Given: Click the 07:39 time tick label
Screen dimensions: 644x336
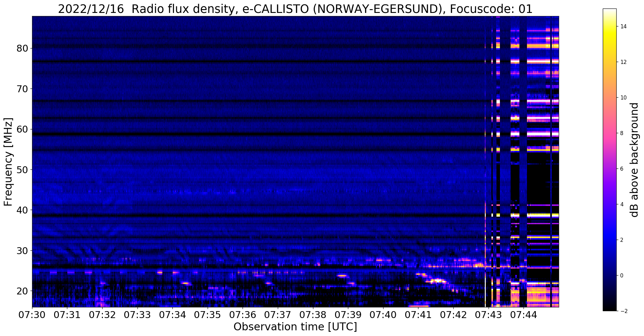Looking at the screenshot, I should [x=348, y=315].
